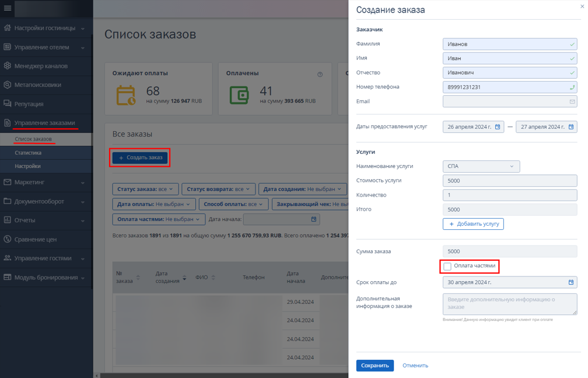Click the hotel settings house icon
The width and height of the screenshot is (588, 378).
(7, 28)
